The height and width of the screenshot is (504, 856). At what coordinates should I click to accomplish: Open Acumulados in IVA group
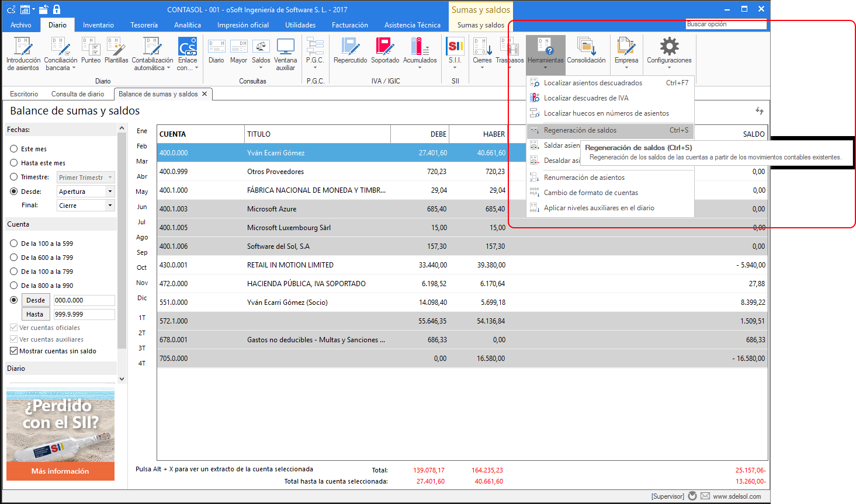[420, 53]
